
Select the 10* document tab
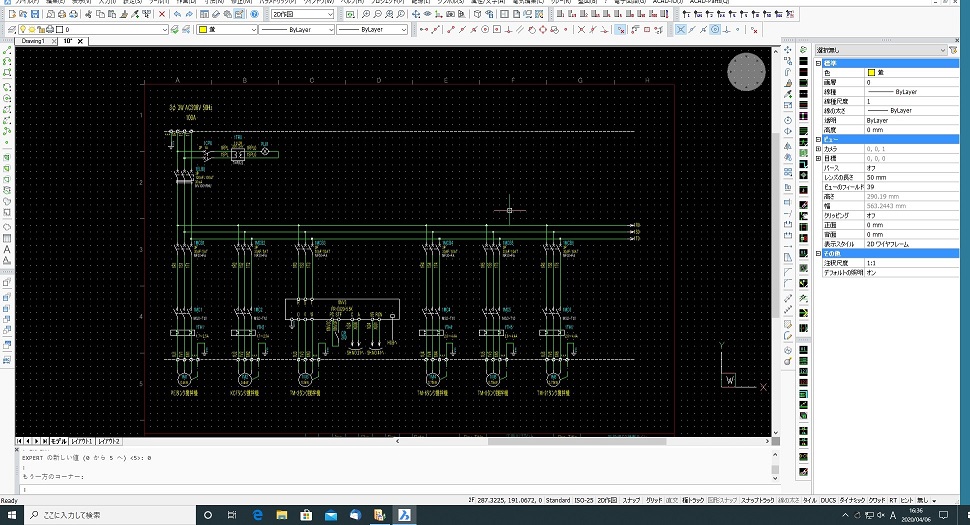tap(68, 41)
